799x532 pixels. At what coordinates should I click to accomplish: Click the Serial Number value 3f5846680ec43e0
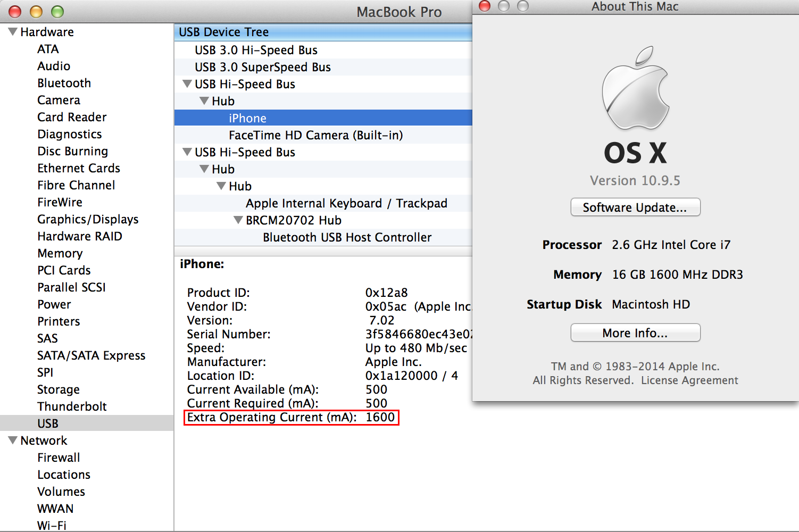pyautogui.click(x=418, y=334)
